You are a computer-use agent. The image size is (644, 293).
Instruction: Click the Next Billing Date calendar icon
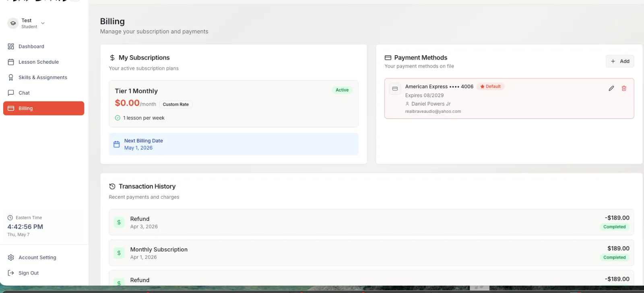(x=117, y=144)
